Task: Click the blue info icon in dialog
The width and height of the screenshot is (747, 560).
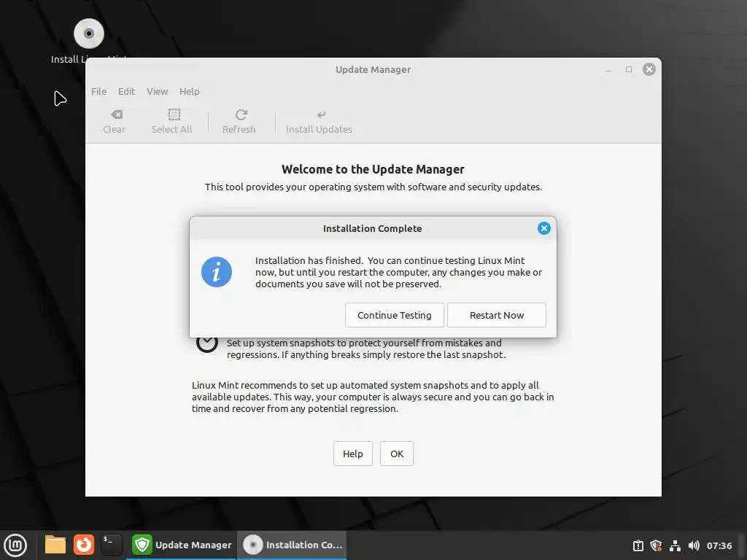Action: tap(216, 272)
